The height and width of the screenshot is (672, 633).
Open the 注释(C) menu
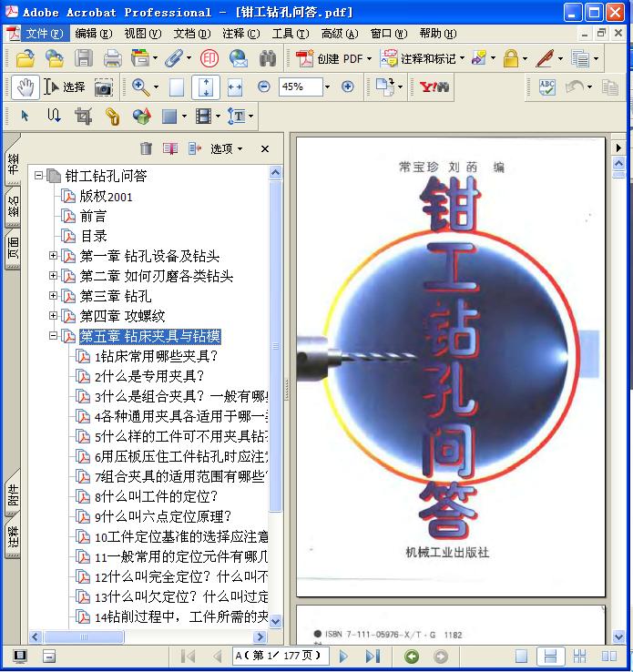coord(240,34)
